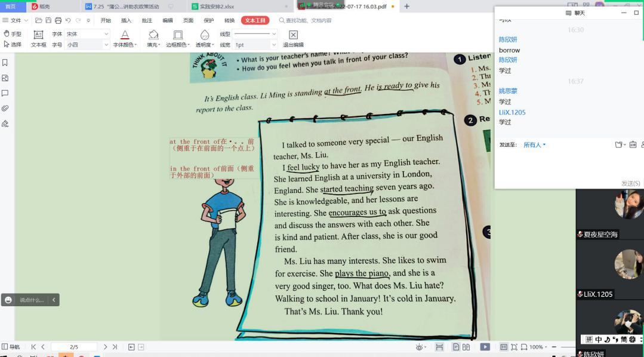Click the text box (文本框) tool icon

38,35
